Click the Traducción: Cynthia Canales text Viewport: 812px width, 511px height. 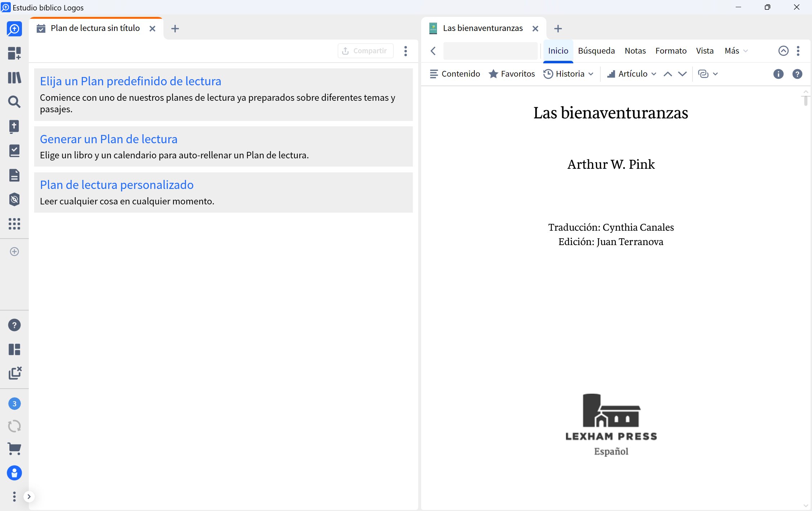[x=611, y=227]
